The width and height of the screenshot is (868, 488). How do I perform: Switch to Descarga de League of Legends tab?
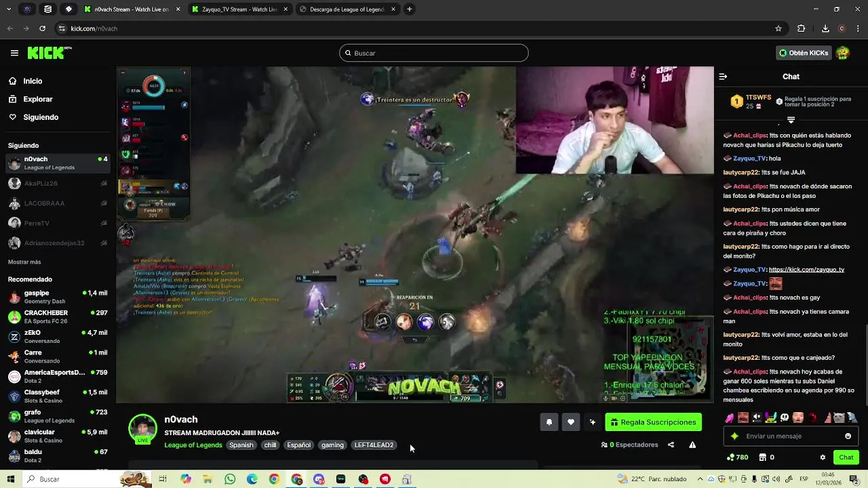347,9
